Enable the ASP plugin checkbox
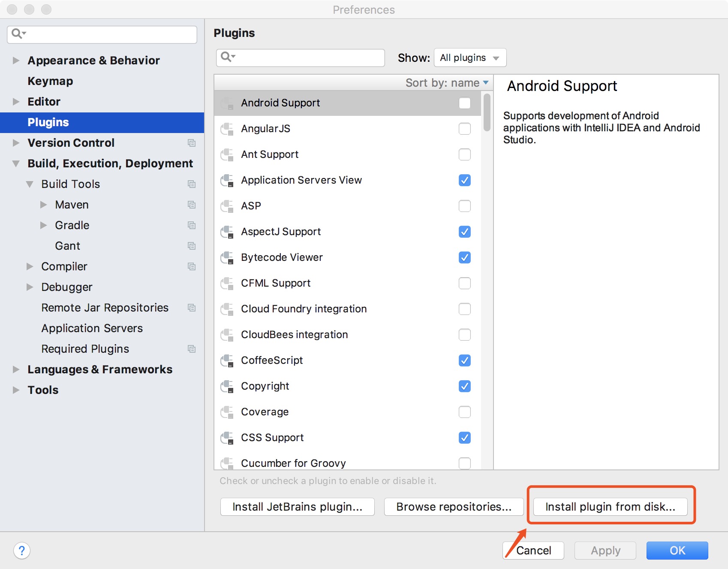The width and height of the screenshot is (728, 569). (x=465, y=206)
